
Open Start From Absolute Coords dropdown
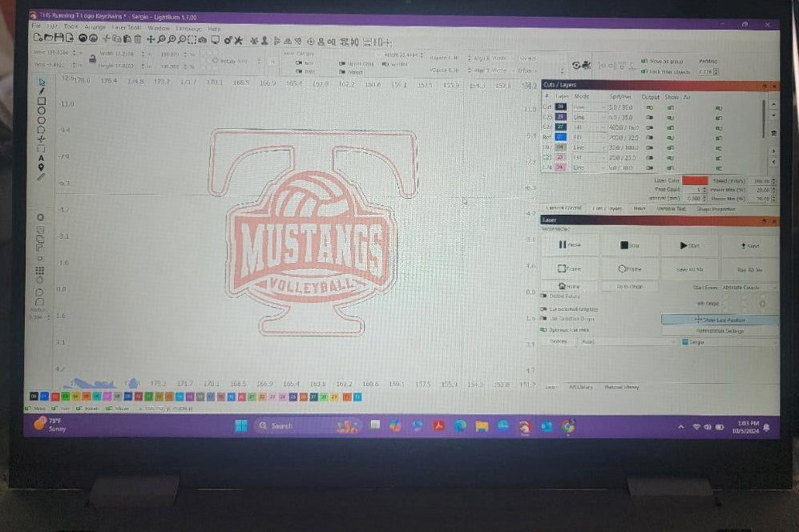pyautogui.click(x=749, y=288)
